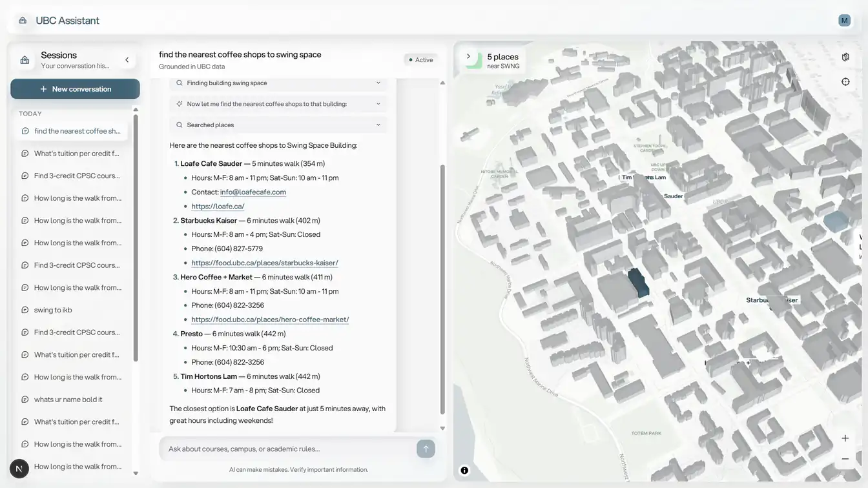Open the https://loafe.ca/ link
This screenshot has height=488, width=868.
point(218,207)
